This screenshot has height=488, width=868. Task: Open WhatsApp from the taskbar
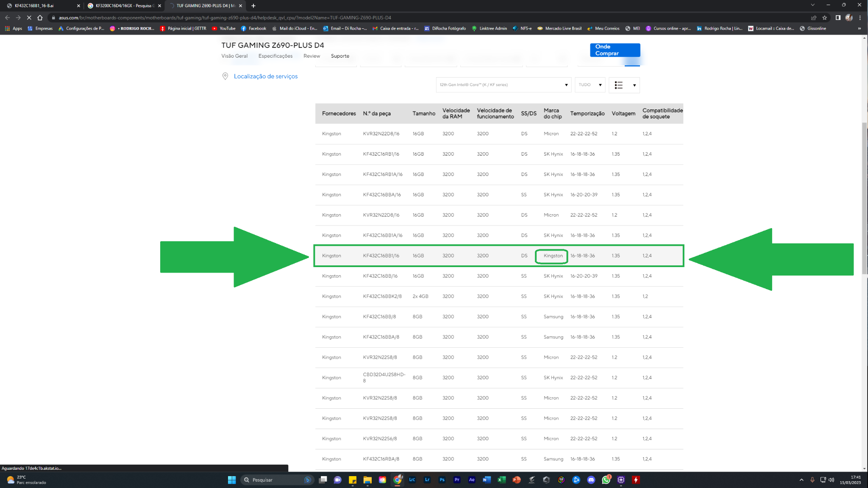pyautogui.click(x=606, y=480)
